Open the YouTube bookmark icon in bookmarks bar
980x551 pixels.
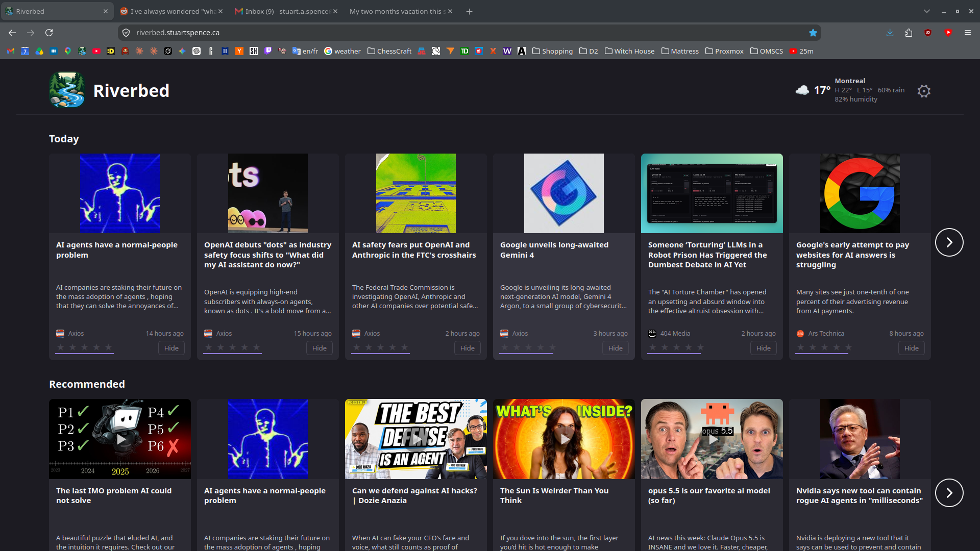[96, 51]
